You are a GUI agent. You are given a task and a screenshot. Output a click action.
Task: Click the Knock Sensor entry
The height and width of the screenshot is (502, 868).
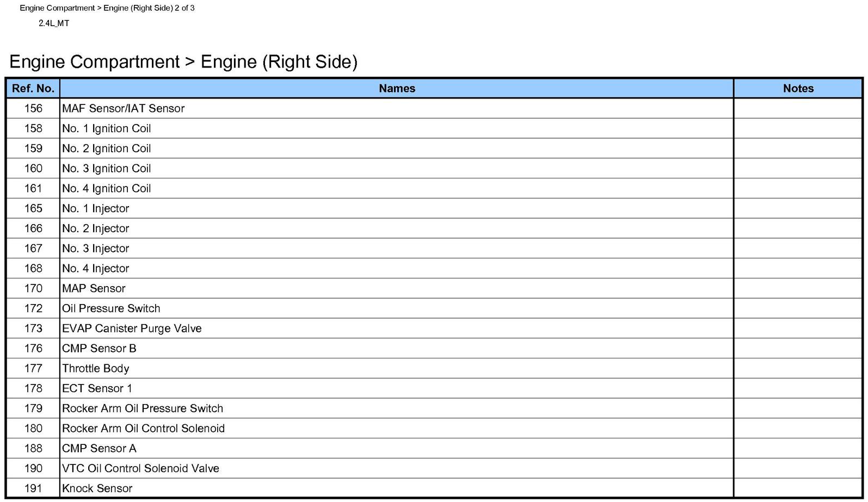[97, 488]
